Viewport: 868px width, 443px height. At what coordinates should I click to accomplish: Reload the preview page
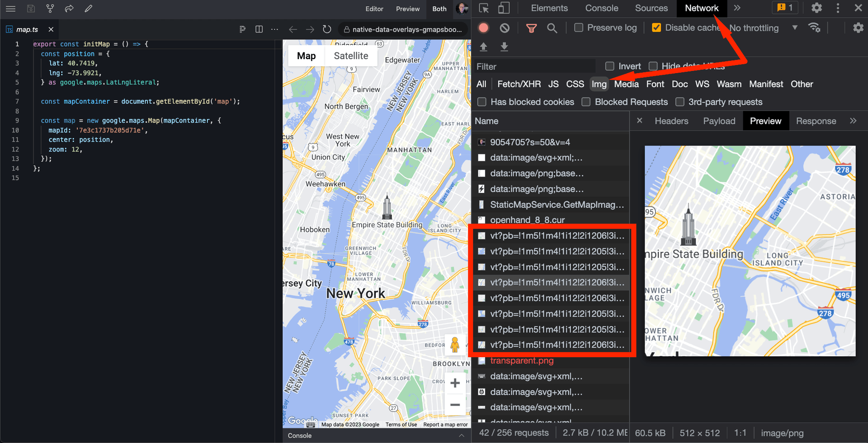[327, 29]
